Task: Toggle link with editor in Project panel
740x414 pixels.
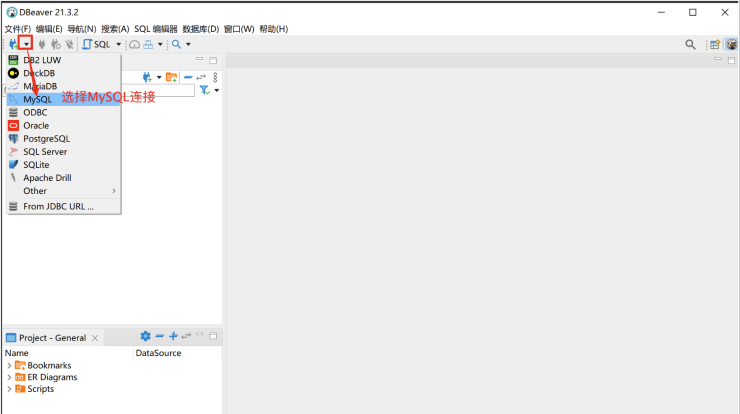Action: tap(186, 336)
